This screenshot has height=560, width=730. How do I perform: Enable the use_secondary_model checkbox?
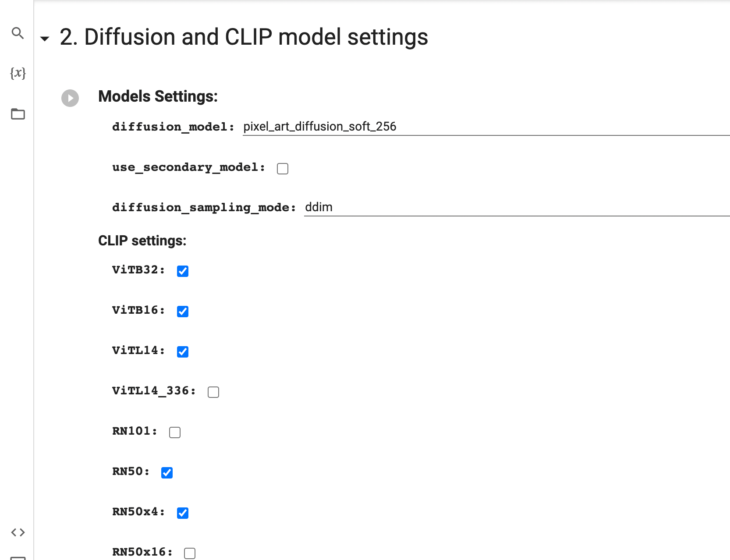283,169
